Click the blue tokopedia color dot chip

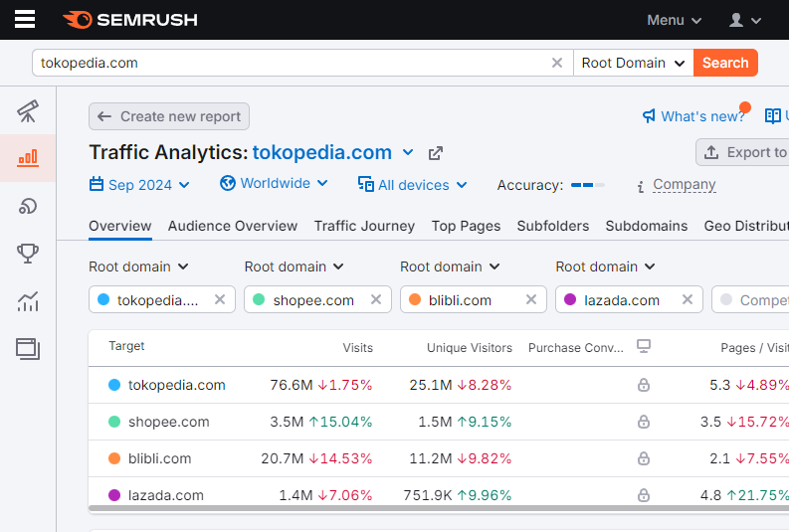(103, 299)
